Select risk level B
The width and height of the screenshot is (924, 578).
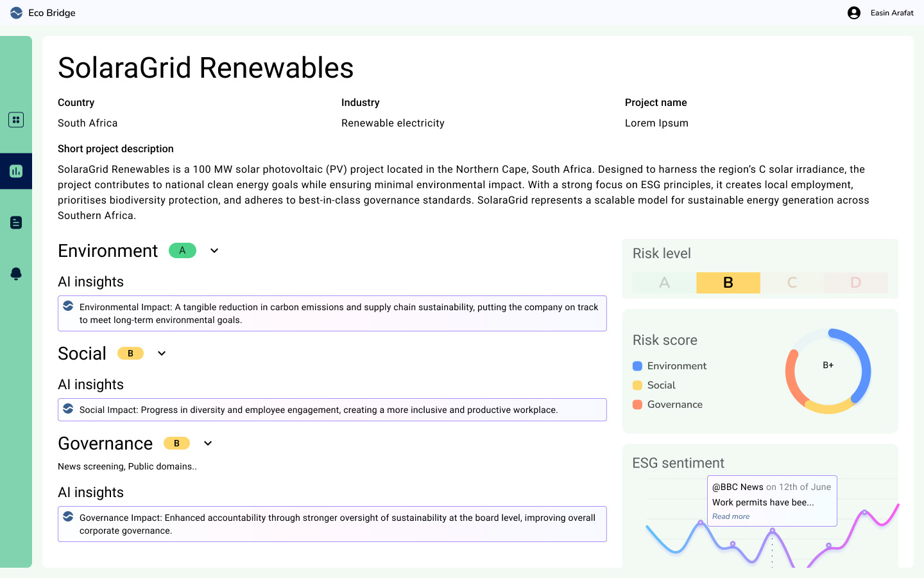[x=728, y=283]
